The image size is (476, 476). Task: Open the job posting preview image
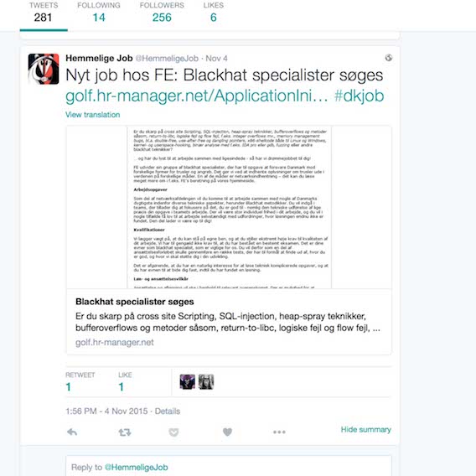pos(229,207)
